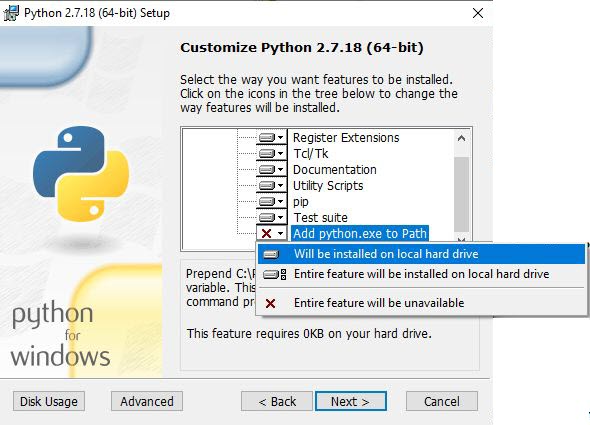Close the Python 2.7.18 Setup window
The width and height of the screenshot is (590, 425).
[478, 13]
